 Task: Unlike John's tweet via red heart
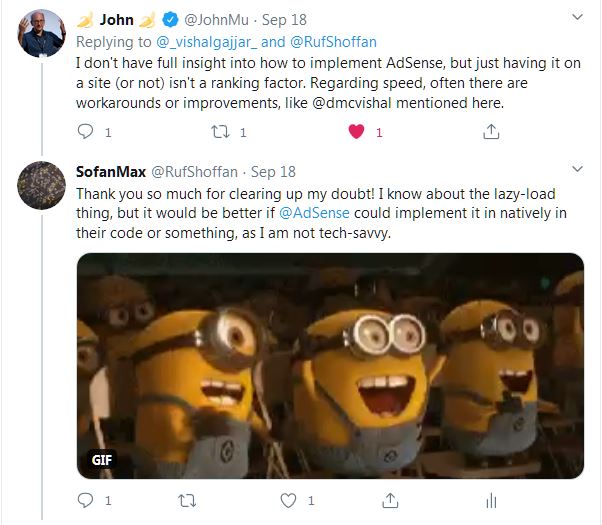click(x=356, y=132)
